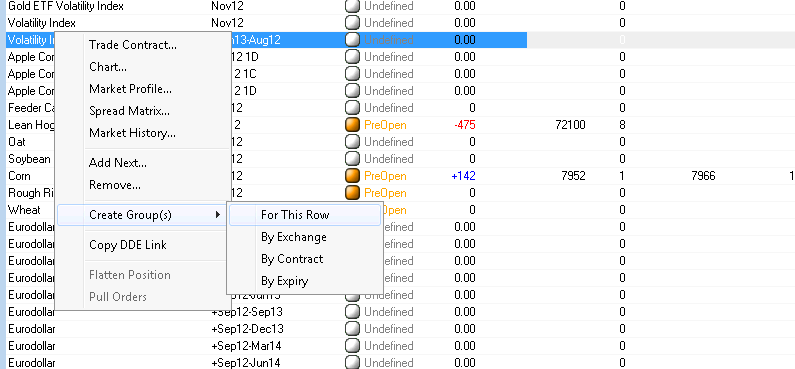Select the Soybean contract row name
The image size is (795, 369).
(x=29, y=159)
